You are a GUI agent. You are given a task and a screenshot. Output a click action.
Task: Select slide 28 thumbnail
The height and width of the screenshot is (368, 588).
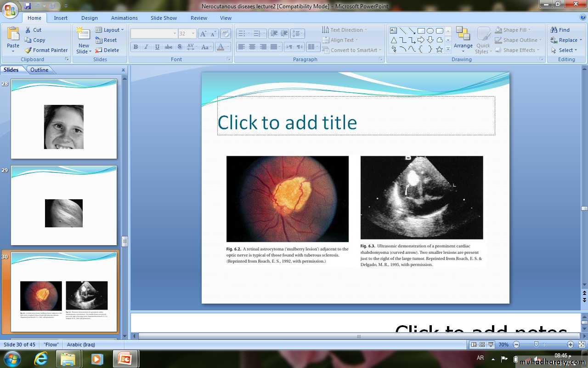point(64,119)
